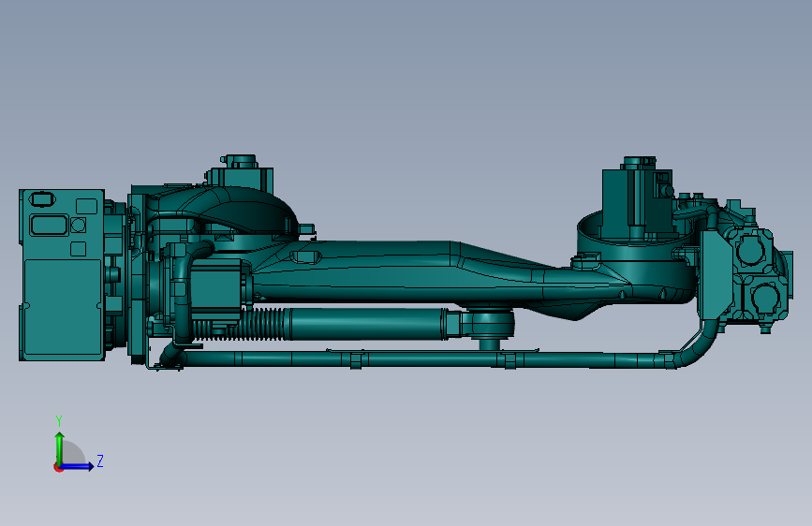Select the oval connector port atop left box
Image resolution: width=812 pixels, height=526 pixels.
tap(41, 198)
